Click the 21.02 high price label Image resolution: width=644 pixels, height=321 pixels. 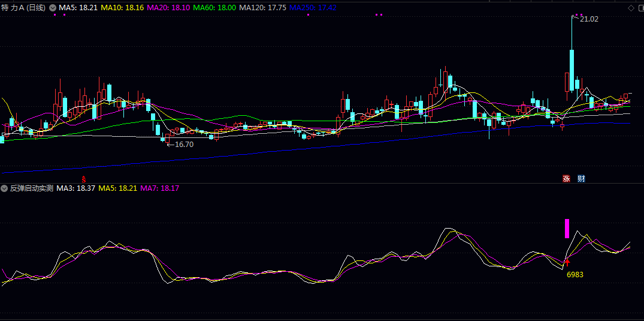pyautogui.click(x=589, y=19)
